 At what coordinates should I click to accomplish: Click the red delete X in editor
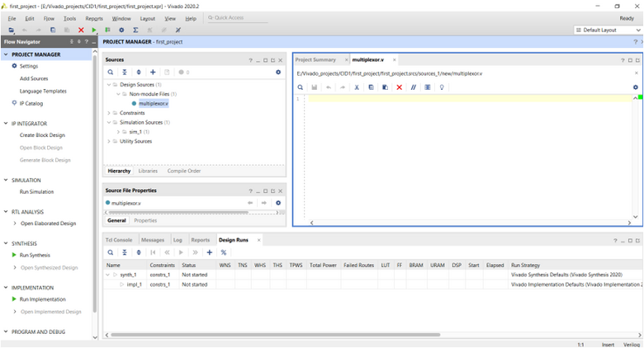(400, 87)
